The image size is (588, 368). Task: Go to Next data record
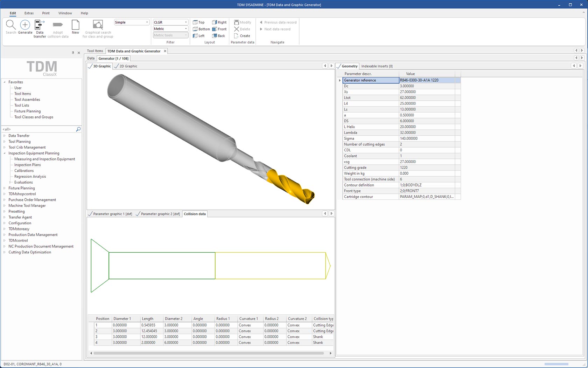click(275, 29)
